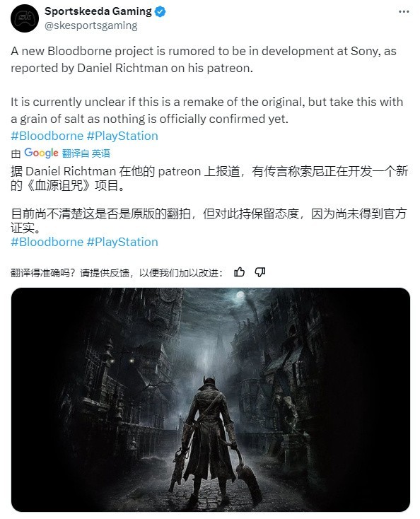The image size is (420, 519).
Task: Open #PlayStation hashtag in translated text
Action: pyautogui.click(x=122, y=242)
